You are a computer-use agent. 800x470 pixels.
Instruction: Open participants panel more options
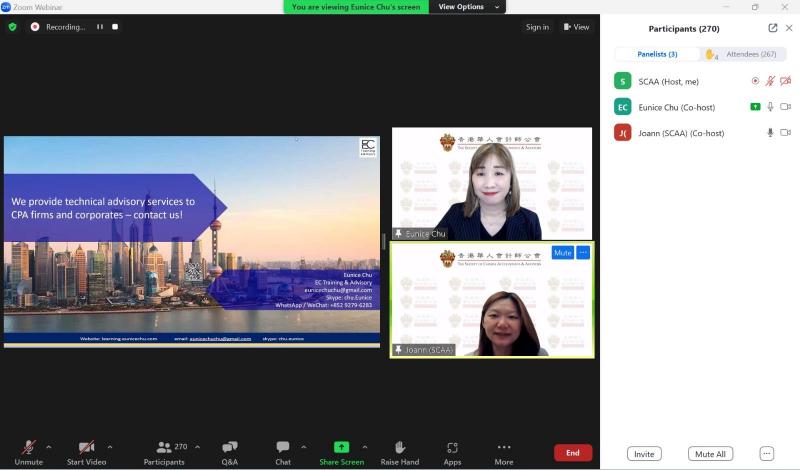pos(766,454)
